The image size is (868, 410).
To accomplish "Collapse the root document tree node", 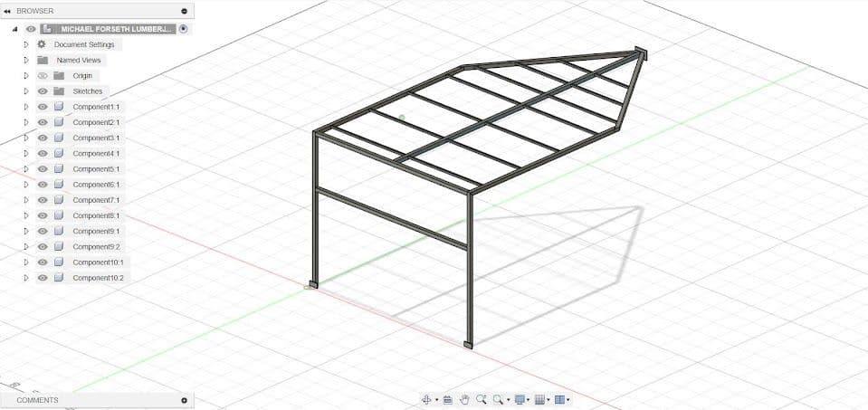I will (15, 29).
